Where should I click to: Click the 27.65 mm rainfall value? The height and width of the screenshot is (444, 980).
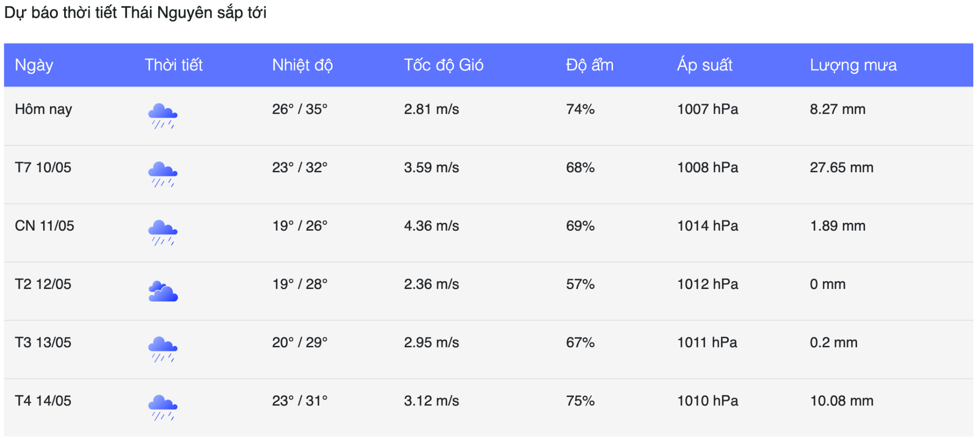coord(841,167)
